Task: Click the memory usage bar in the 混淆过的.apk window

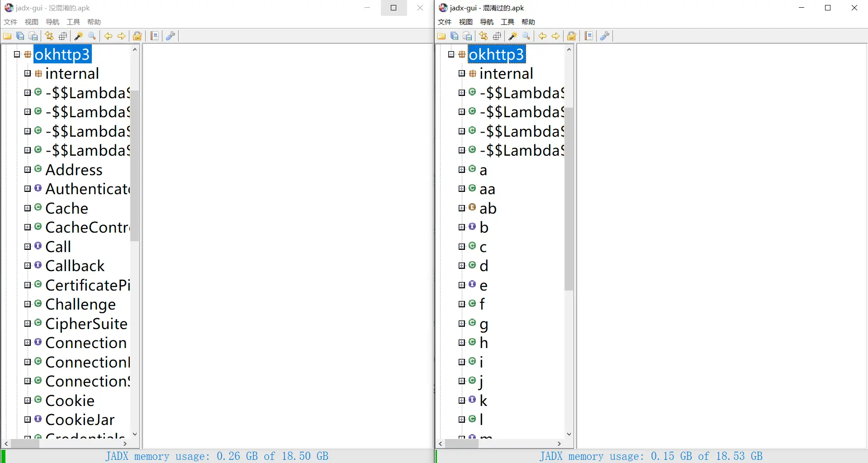Action: [x=651, y=456]
